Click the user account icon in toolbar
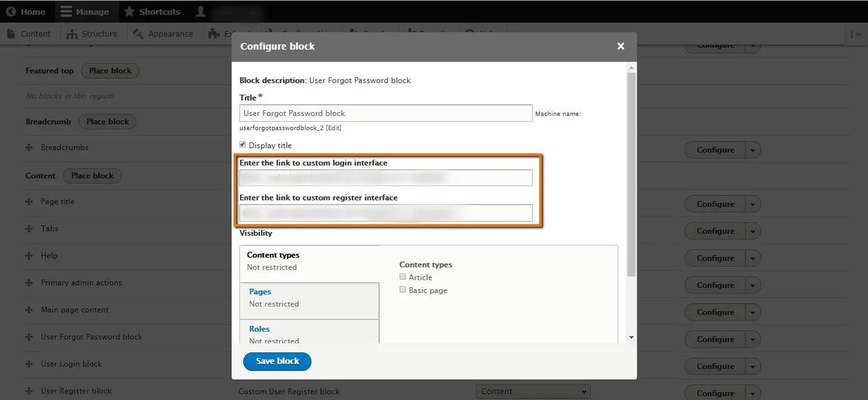The image size is (868, 400). pyautogui.click(x=201, y=12)
